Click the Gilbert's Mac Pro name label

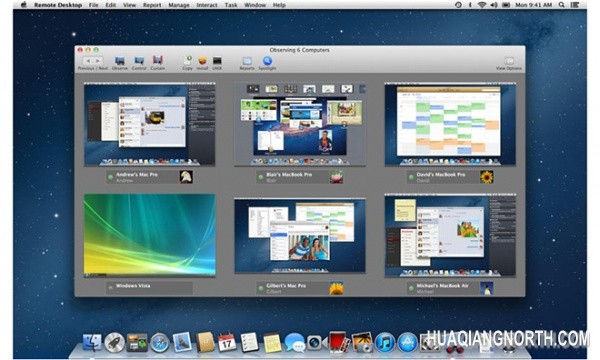coord(286,286)
